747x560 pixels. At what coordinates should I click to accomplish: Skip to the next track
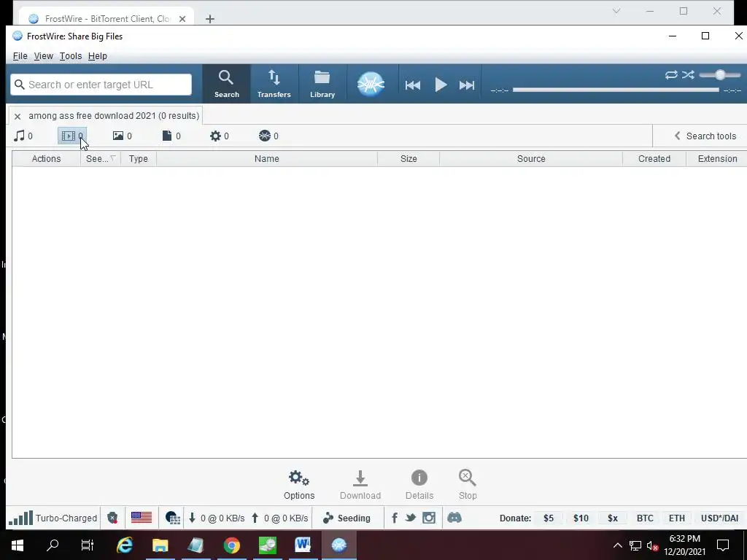point(467,85)
